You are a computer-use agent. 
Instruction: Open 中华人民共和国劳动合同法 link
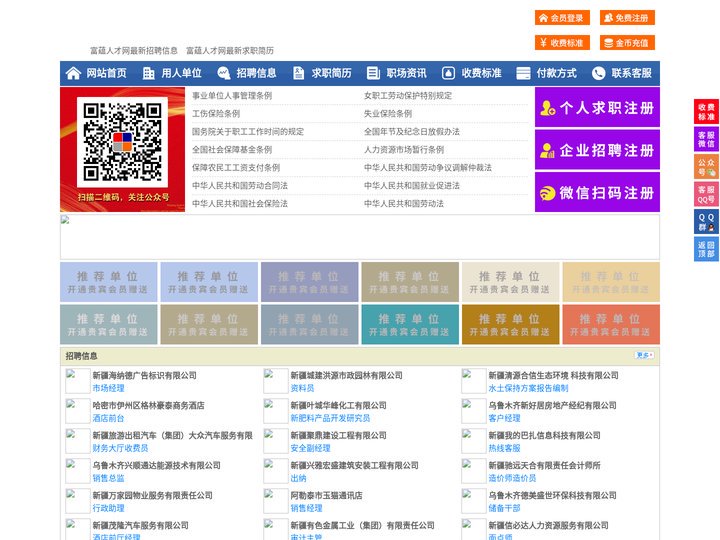tap(240, 186)
